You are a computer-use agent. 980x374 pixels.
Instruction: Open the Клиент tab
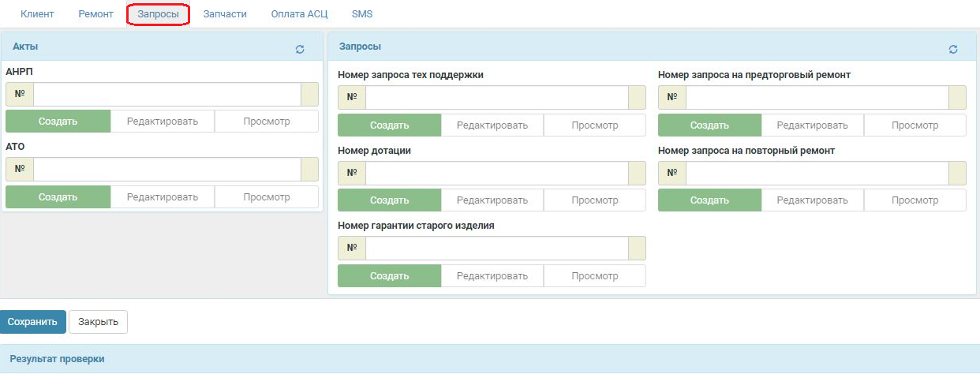point(37,14)
